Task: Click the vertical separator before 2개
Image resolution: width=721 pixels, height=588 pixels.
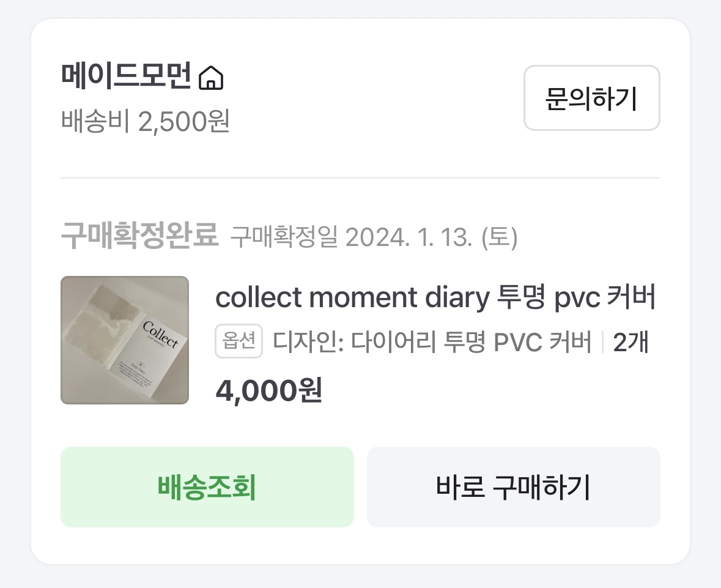Action: pos(603,343)
